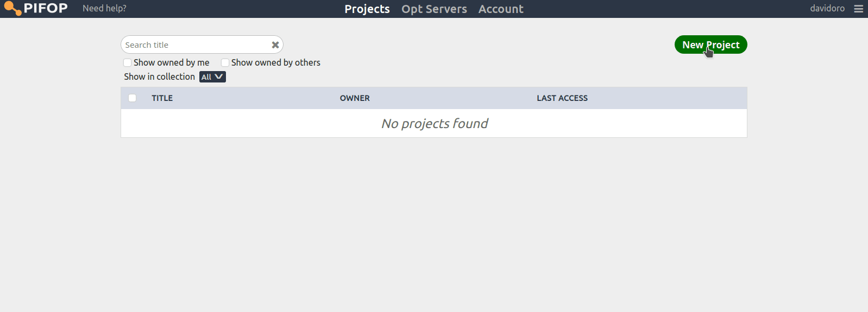Tick the select-all checkbox in table header
The height and width of the screenshot is (312, 868).
click(132, 98)
